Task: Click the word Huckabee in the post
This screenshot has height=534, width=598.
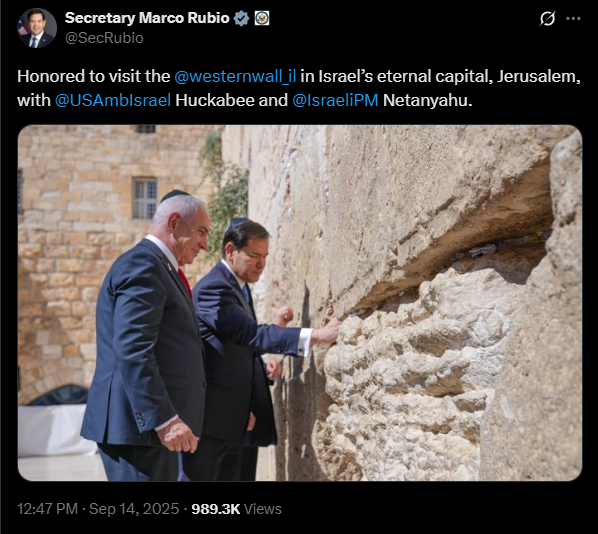Action: tap(214, 100)
